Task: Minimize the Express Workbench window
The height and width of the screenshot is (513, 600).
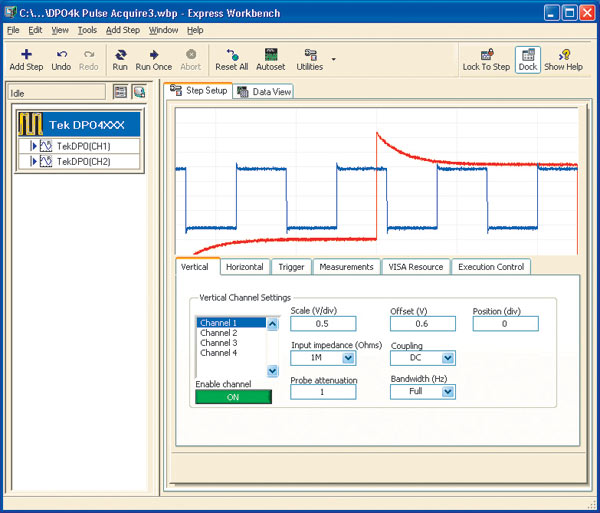Action: (x=551, y=13)
